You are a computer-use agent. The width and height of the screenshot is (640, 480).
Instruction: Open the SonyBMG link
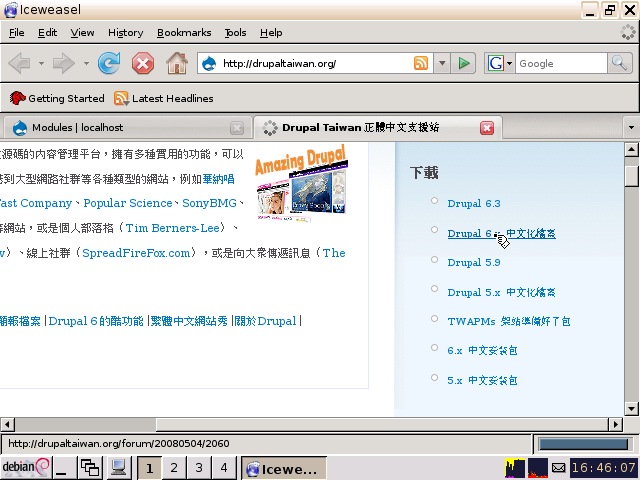[x=209, y=203]
